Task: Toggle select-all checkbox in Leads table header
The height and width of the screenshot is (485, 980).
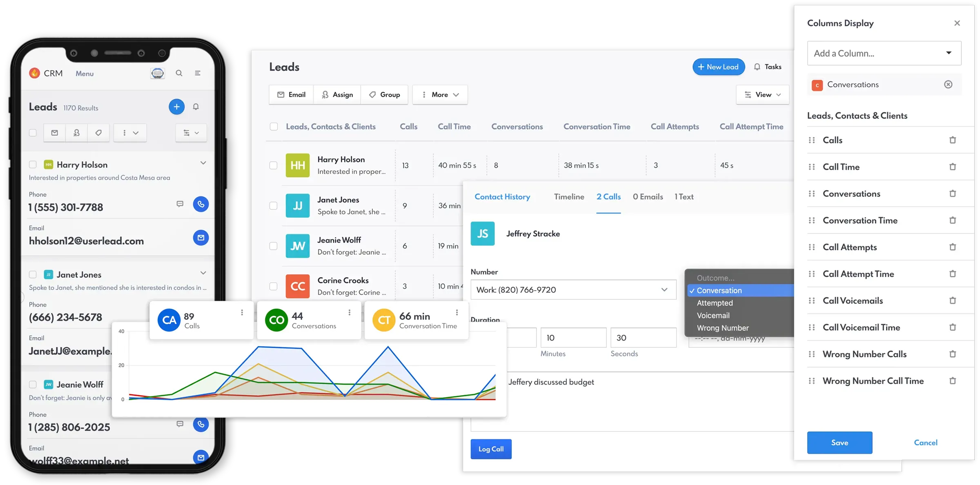Action: [274, 127]
